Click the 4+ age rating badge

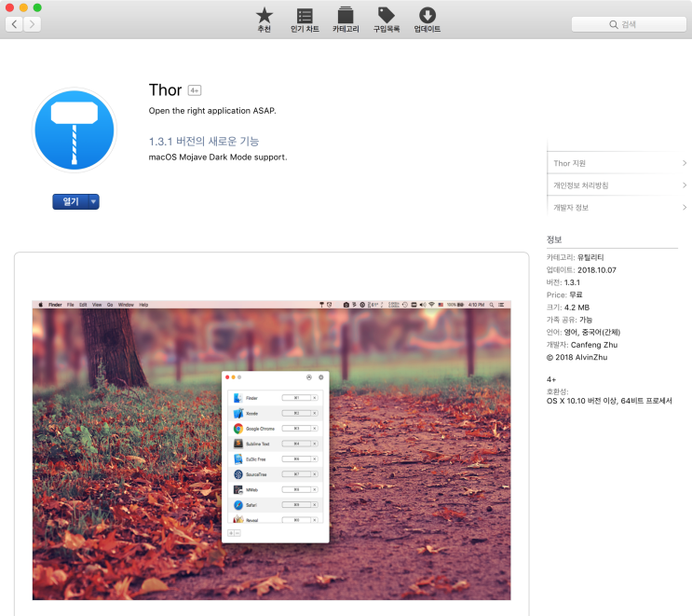[195, 90]
